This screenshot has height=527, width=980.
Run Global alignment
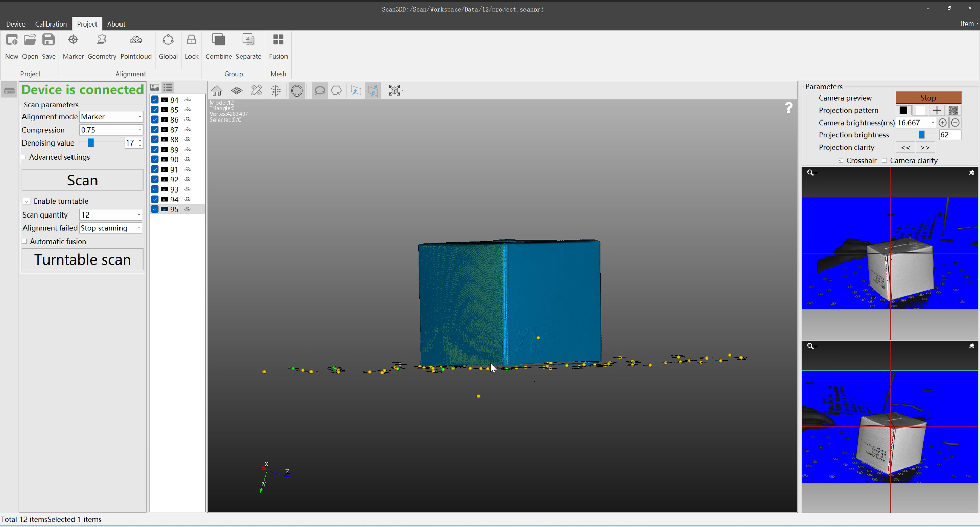[x=168, y=46]
